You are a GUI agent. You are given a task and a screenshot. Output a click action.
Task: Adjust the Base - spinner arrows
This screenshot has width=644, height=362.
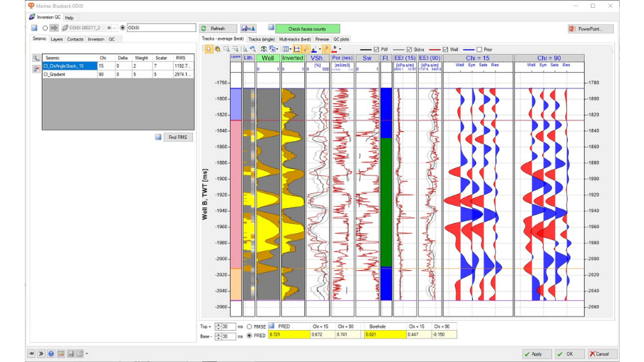218,336
